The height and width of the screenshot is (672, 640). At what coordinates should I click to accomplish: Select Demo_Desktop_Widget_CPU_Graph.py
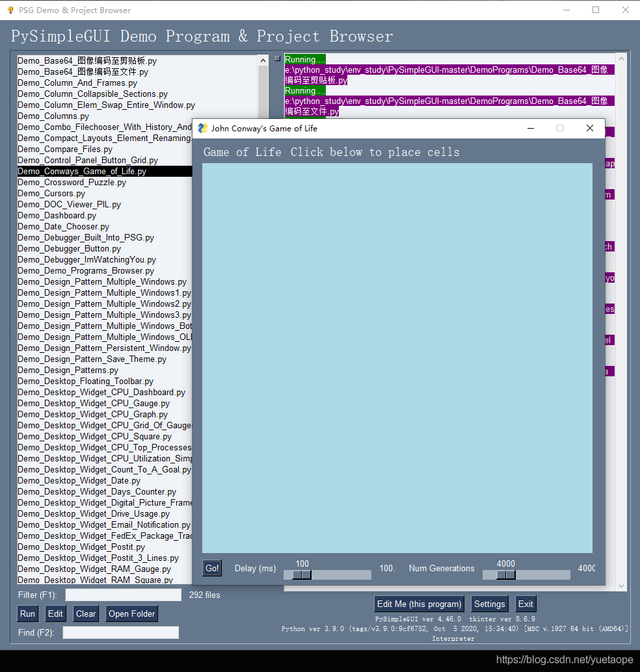click(x=92, y=415)
